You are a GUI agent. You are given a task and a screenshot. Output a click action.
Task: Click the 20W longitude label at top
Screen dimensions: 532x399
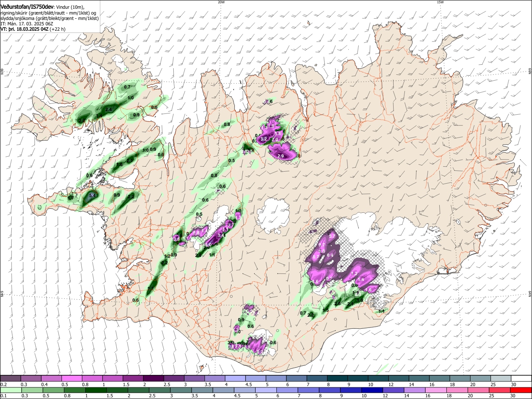coord(221,2)
